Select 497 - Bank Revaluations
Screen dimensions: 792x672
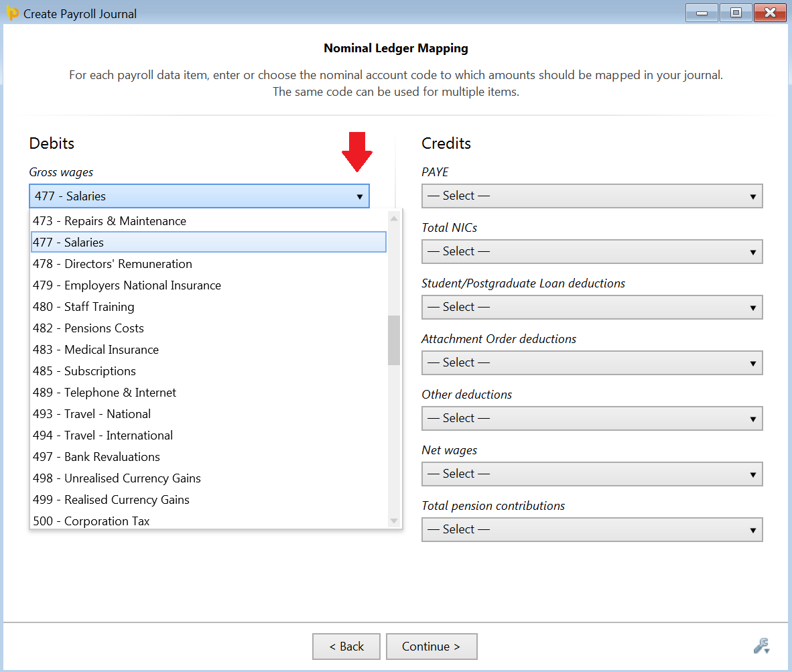(x=208, y=457)
